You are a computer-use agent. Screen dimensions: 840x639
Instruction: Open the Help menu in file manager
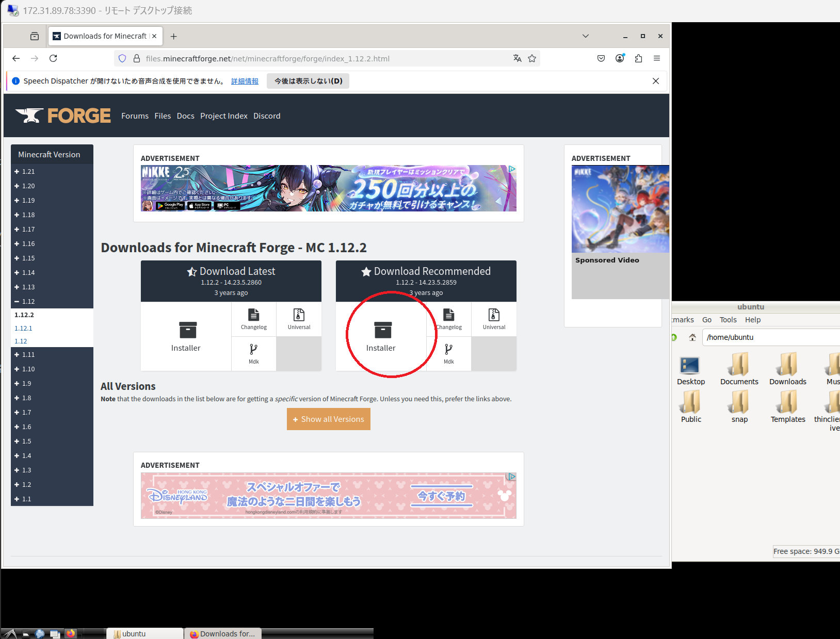[x=753, y=320]
